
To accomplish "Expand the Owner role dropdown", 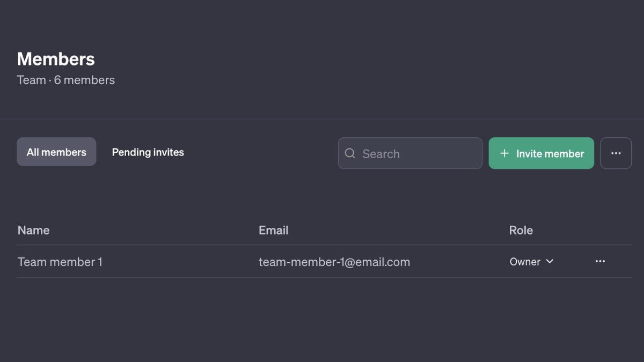I will pyautogui.click(x=531, y=262).
